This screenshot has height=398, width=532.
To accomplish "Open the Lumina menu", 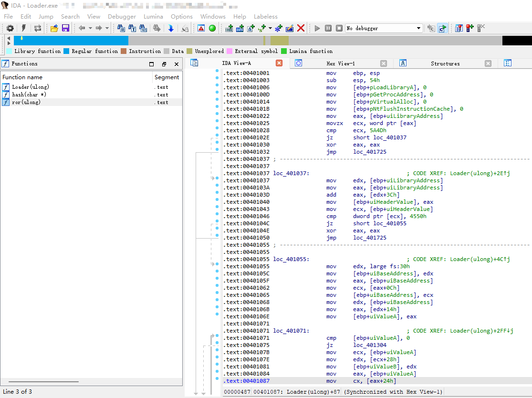I will 153,16.
